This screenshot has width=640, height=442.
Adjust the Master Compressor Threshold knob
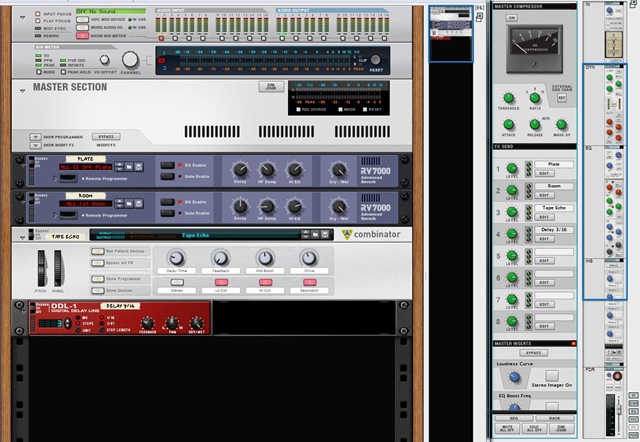(x=509, y=98)
